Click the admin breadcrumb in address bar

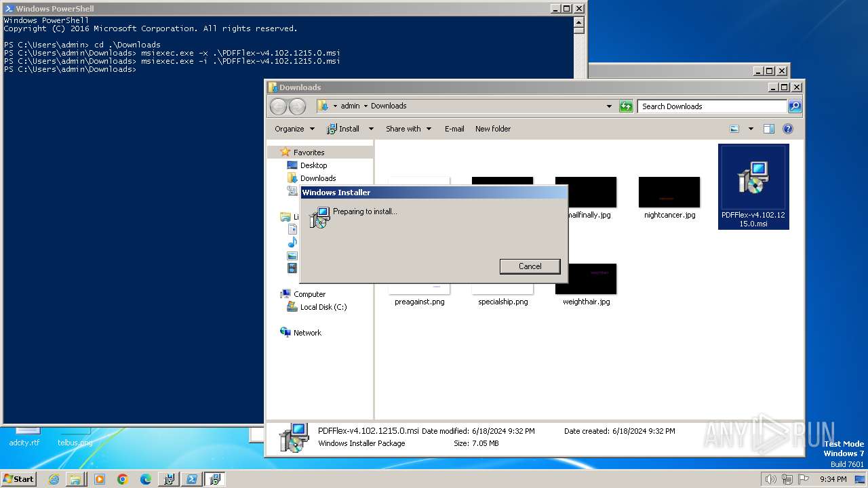(350, 106)
